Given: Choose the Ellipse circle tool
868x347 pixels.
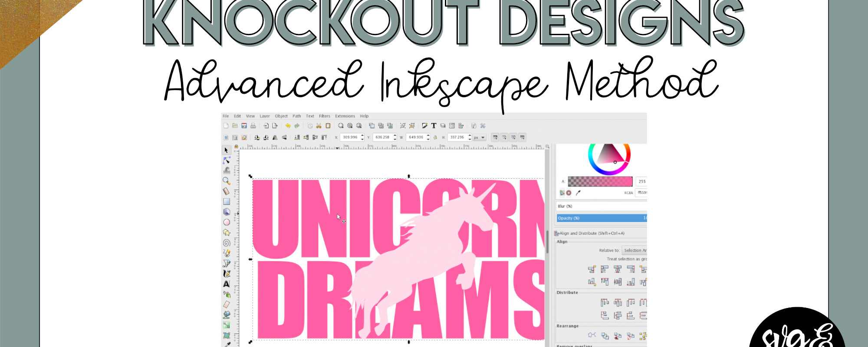Looking at the screenshot, I should (226, 222).
